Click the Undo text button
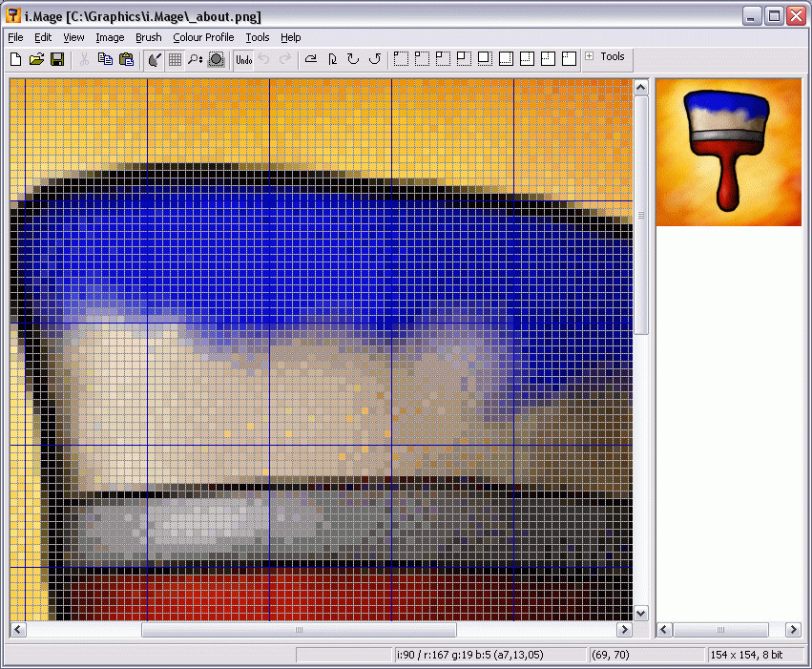 (244, 60)
